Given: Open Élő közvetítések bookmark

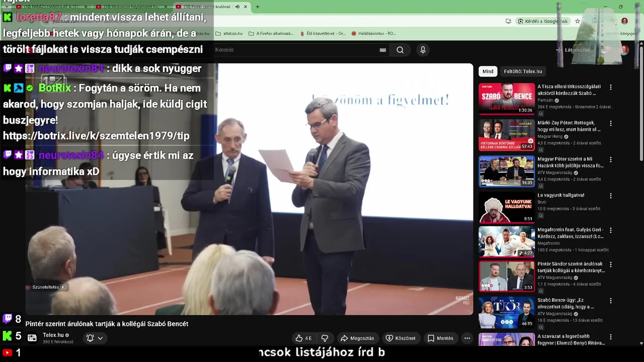Looking at the screenshot, I should (323, 33).
